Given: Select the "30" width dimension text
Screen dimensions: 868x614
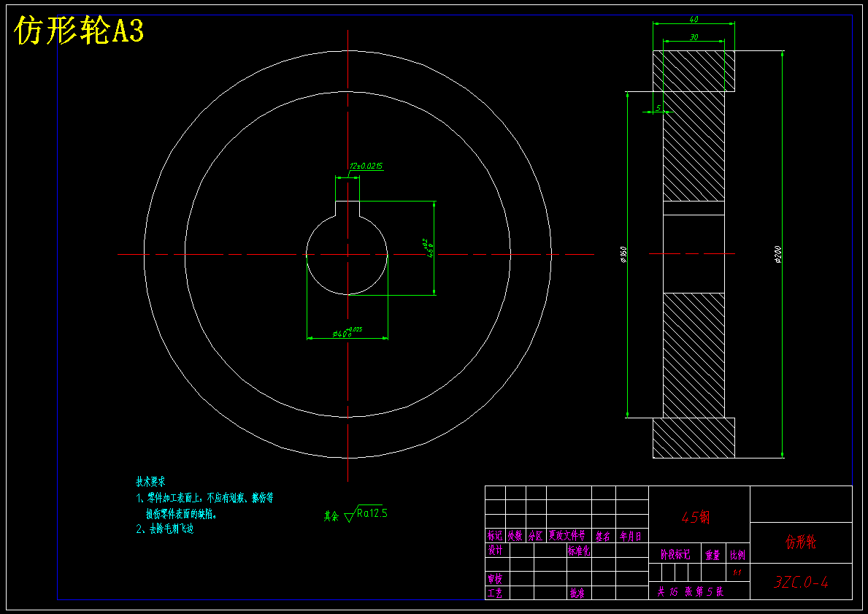Looking at the screenshot, I should (x=694, y=37).
